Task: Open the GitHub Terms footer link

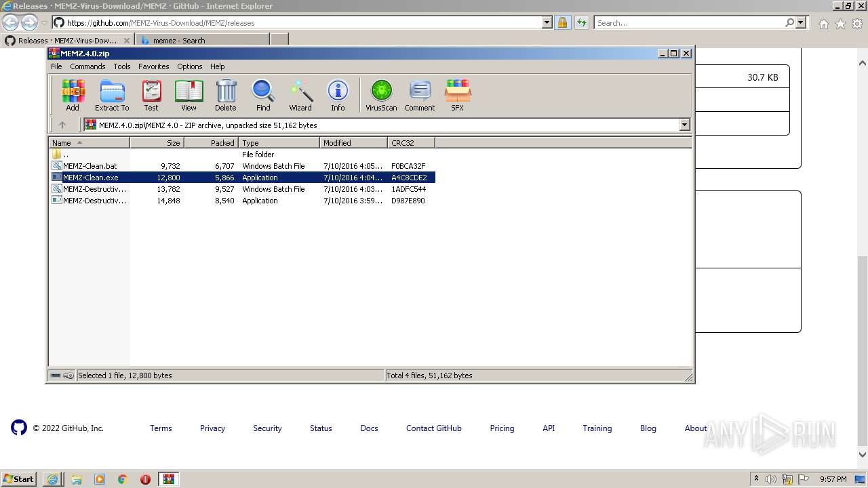Action: tap(161, 428)
